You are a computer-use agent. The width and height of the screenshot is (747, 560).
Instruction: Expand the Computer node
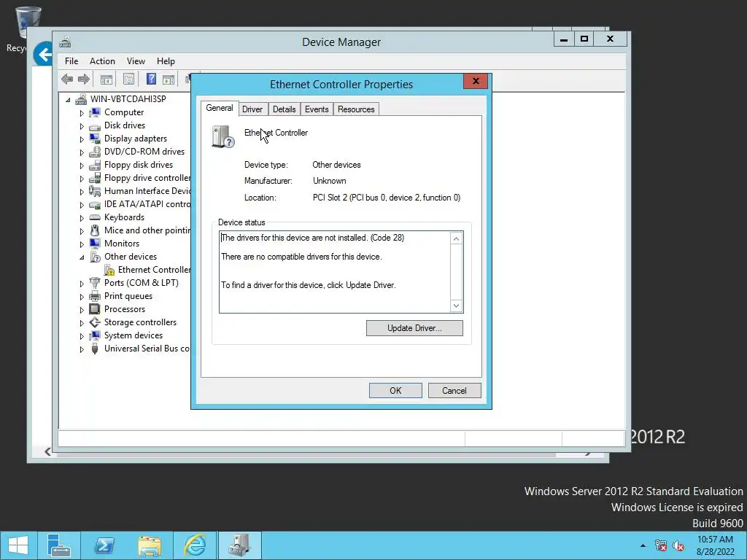click(82, 113)
